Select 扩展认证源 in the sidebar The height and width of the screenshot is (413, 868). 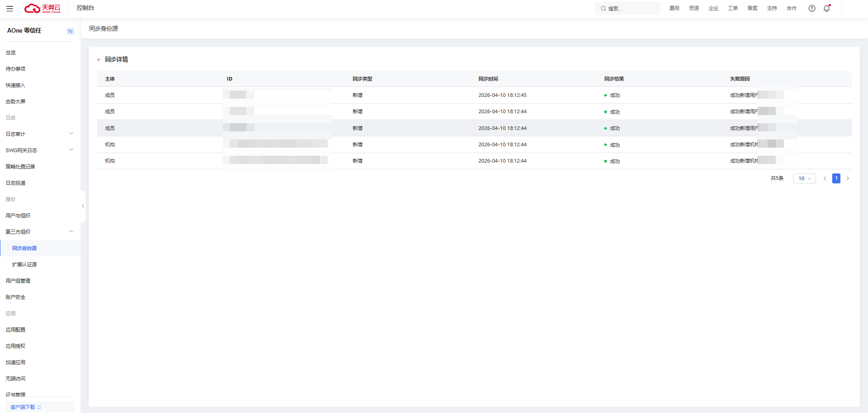(24, 264)
